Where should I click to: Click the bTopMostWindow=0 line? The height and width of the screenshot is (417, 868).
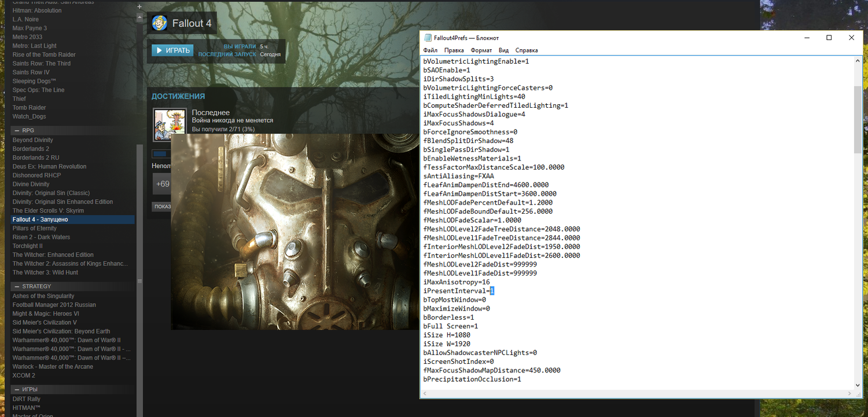[455, 299]
